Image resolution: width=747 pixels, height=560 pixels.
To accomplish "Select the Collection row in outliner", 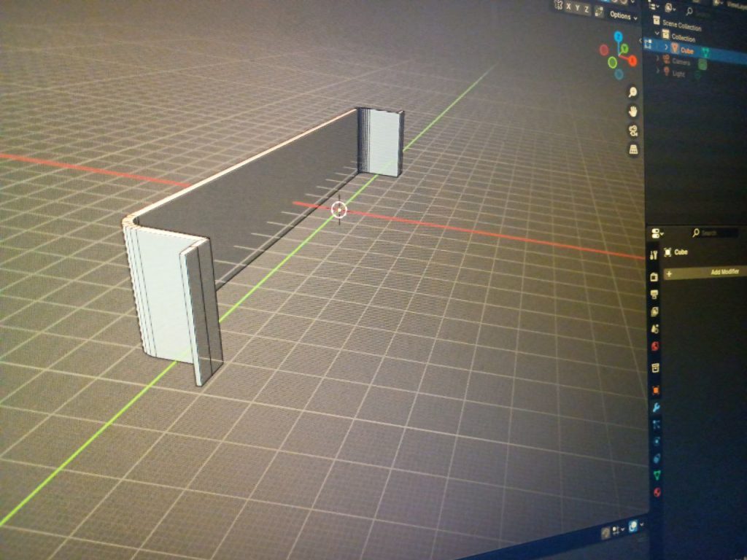I will (683, 38).
